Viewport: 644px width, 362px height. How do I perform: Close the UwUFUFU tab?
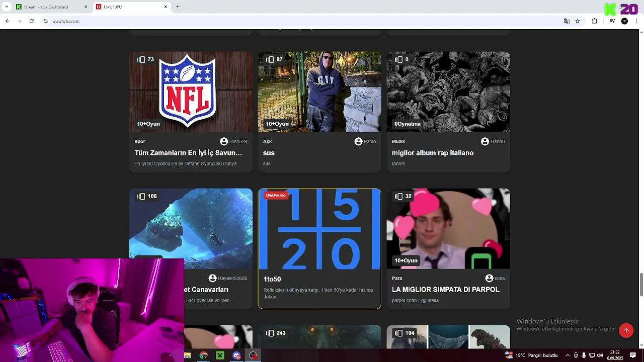click(x=166, y=7)
